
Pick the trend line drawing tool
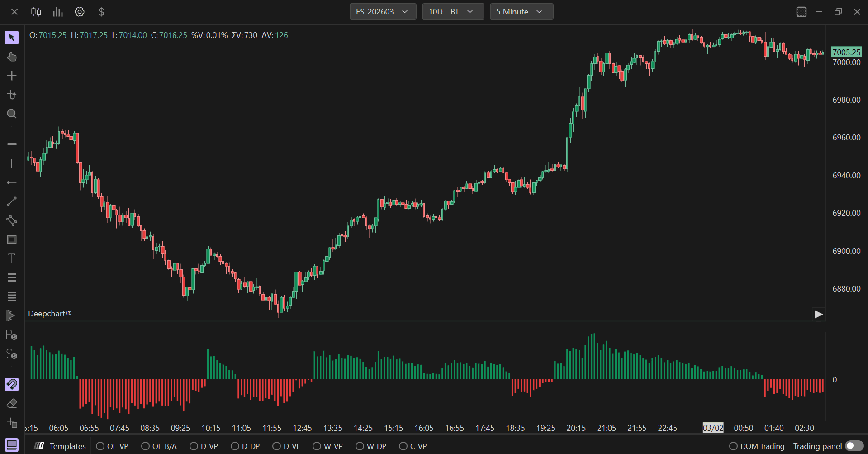(12, 201)
